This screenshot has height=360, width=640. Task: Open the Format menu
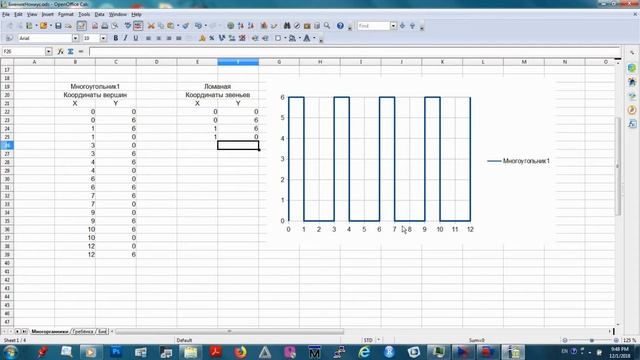pyautogui.click(x=66, y=14)
